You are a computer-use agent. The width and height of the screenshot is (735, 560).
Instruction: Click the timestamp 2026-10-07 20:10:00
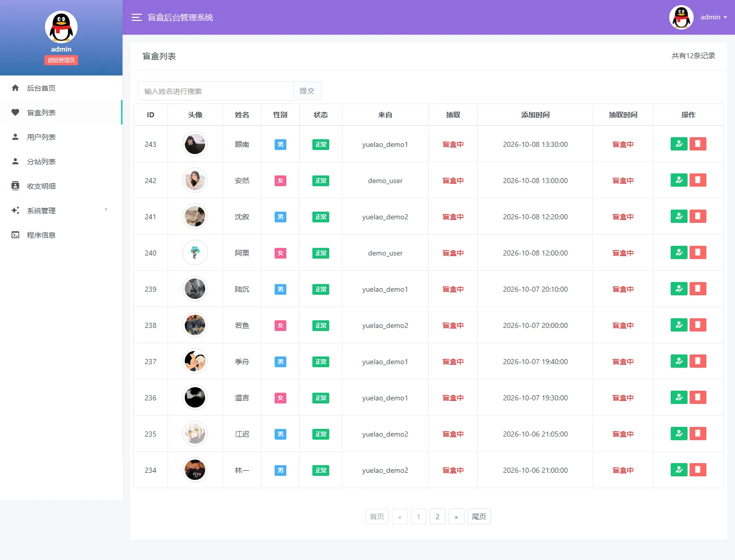[x=535, y=289]
